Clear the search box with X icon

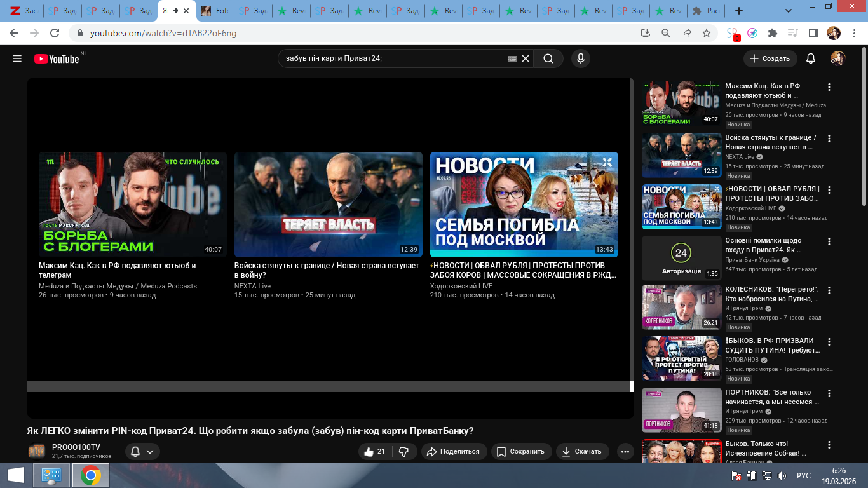coord(526,58)
